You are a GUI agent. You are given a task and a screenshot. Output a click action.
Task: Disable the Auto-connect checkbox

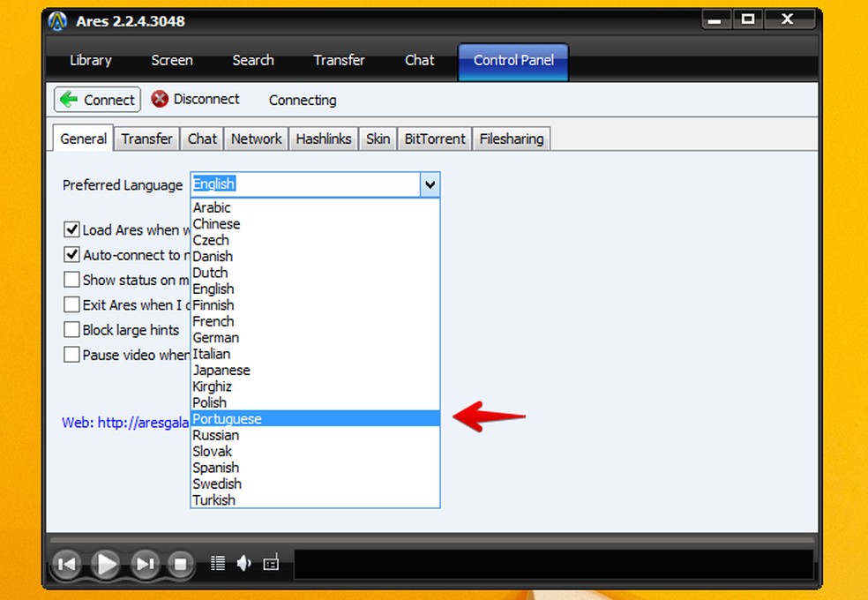click(71, 255)
